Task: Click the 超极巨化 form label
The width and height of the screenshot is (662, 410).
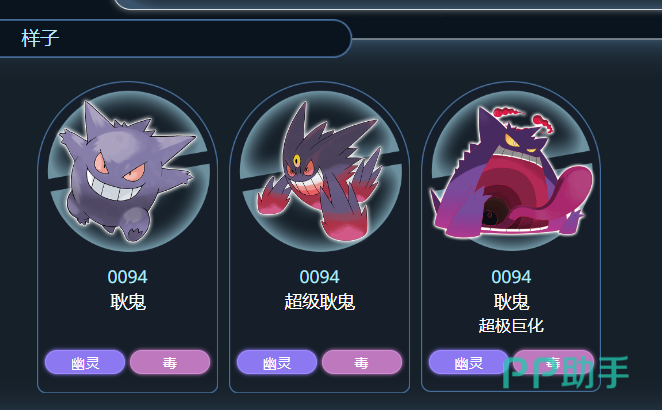Action: coord(511,326)
